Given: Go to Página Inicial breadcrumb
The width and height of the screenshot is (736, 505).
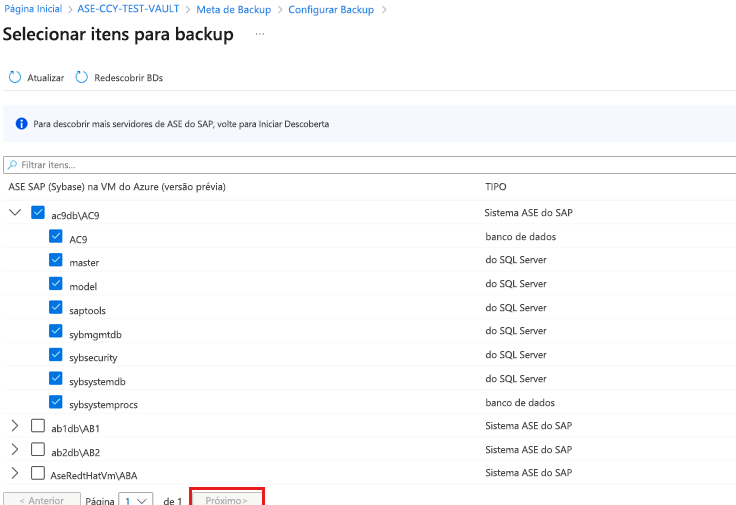Looking at the screenshot, I should coord(33,9).
